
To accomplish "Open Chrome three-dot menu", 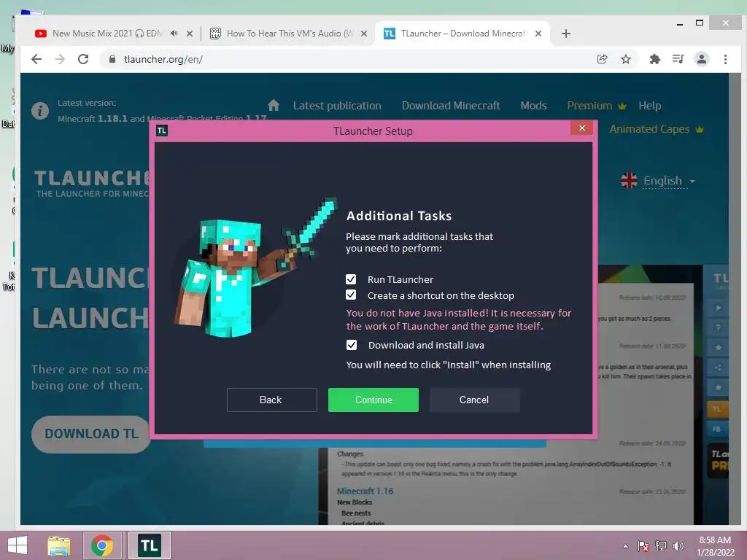I will click(725, 59).
